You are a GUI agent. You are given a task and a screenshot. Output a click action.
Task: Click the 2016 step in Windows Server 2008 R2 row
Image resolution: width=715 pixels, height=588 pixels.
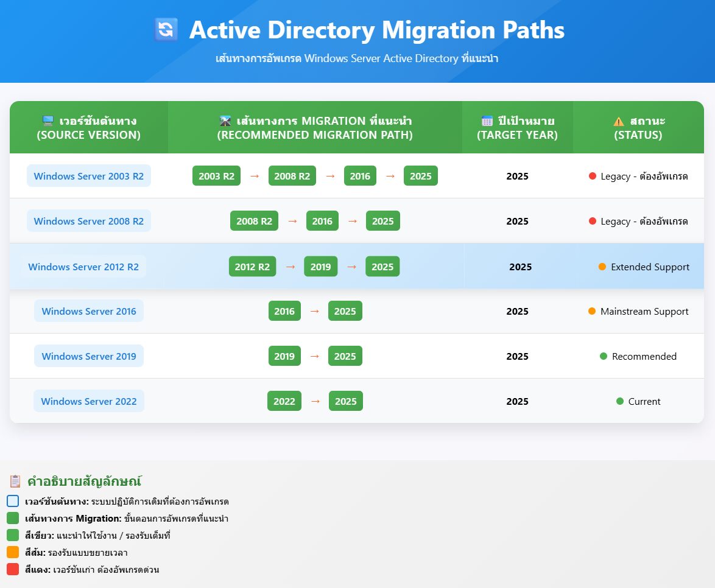click(322, 221)
